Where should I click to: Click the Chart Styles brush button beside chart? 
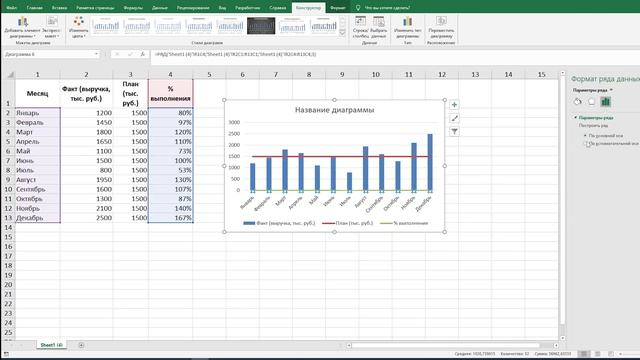tap(454, 118)
